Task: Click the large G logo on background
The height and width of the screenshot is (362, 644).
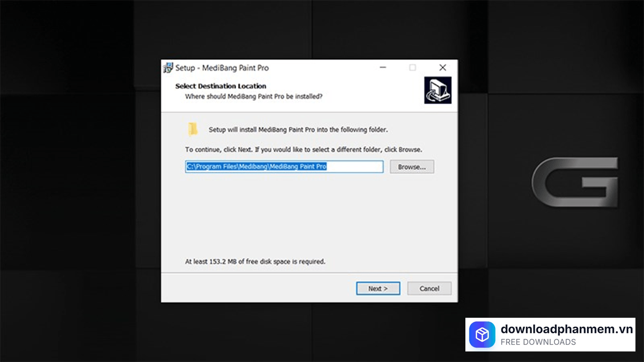Action: [x=575, y=182]
